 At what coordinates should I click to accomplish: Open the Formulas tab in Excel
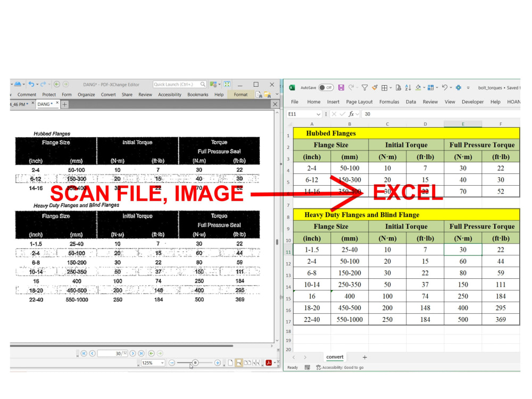(389, 102)
